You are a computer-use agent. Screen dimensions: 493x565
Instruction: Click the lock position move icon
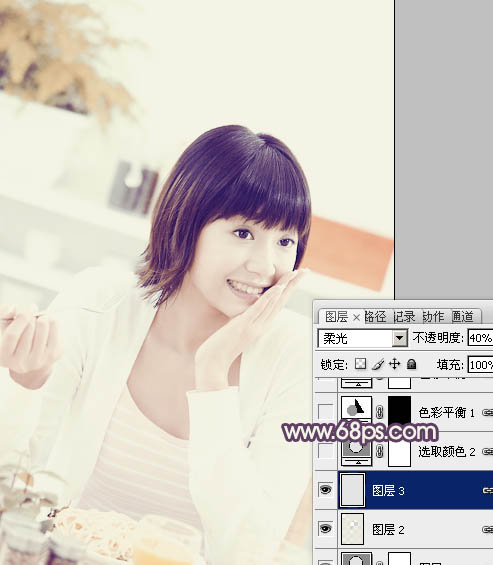(395, 364)
